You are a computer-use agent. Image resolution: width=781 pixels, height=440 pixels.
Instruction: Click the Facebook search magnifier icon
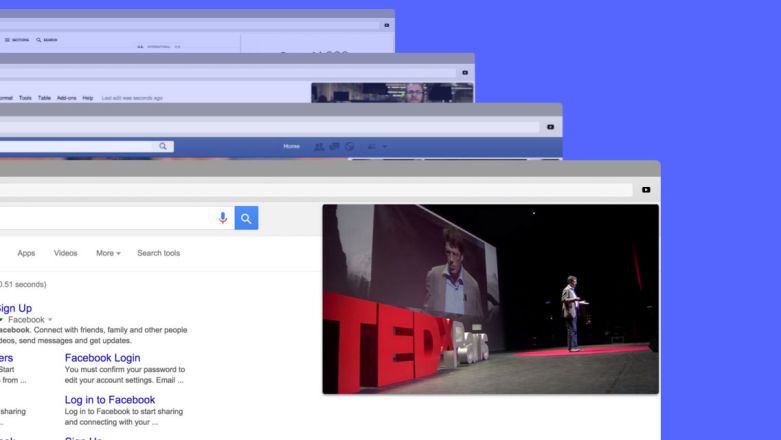163,146
